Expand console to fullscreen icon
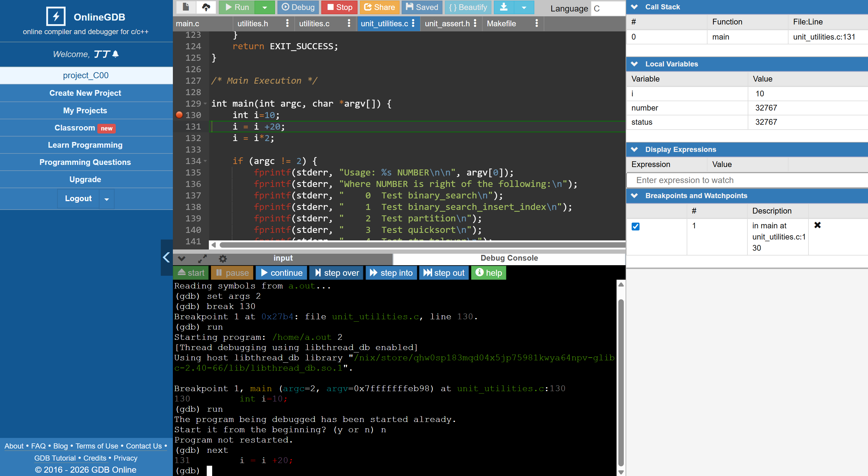868x476 pixels. 202,259
